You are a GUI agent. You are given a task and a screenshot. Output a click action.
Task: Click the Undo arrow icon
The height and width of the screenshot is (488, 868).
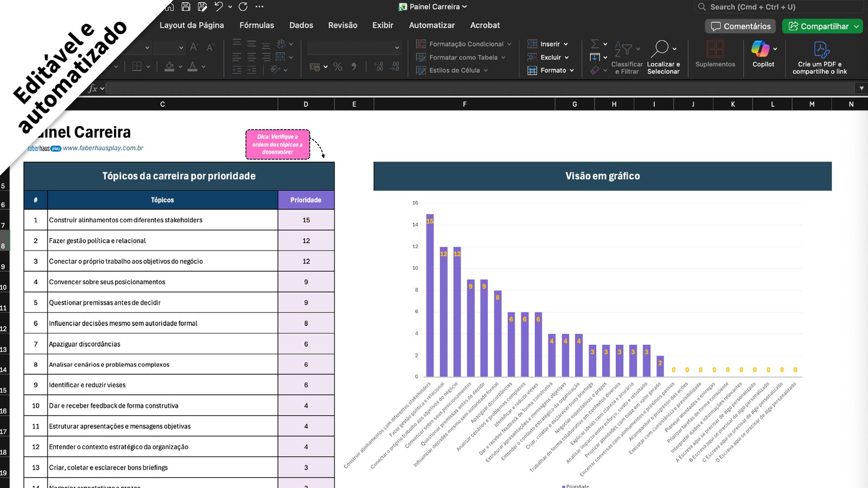[x=219, y=7]
